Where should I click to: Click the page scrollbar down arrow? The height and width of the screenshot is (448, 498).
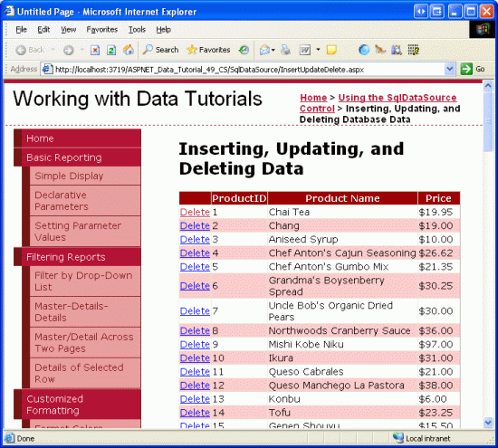pos(488,422)
